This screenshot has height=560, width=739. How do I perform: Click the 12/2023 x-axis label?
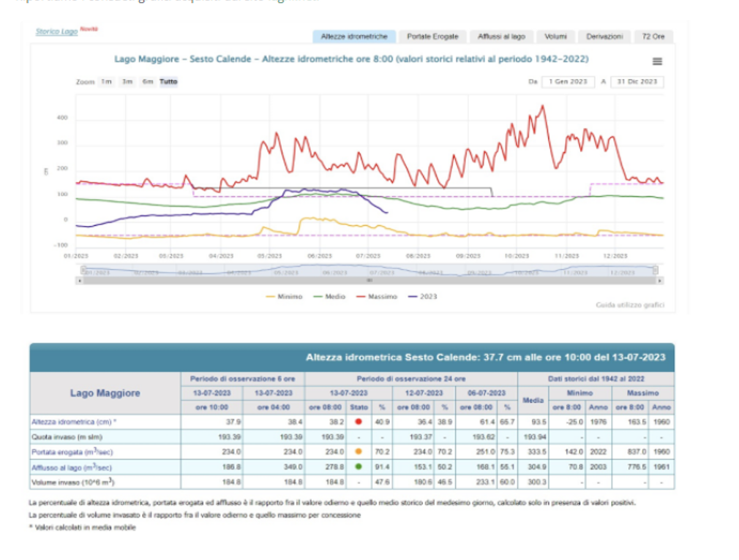coord(615,256)
